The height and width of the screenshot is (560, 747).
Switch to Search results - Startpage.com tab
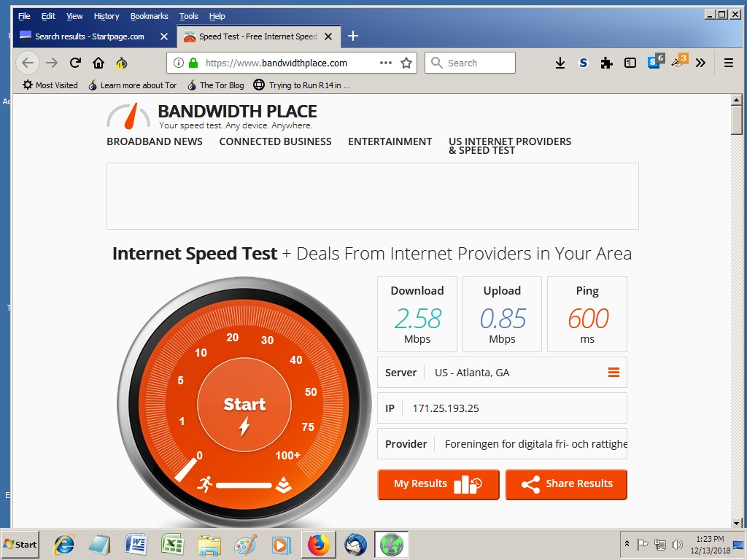[89, 36]
